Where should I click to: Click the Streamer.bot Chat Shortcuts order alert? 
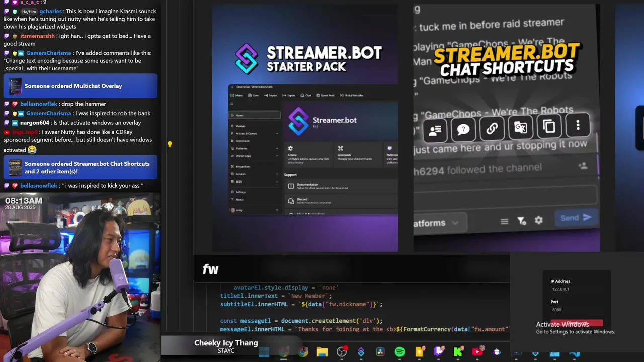(80, 167)
